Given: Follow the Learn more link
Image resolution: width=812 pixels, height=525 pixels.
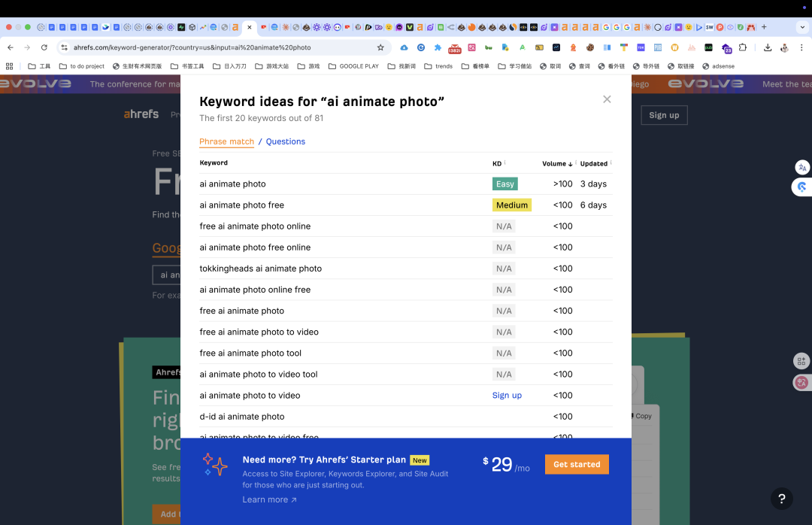Looking at the screenshot, I should 269,499.
